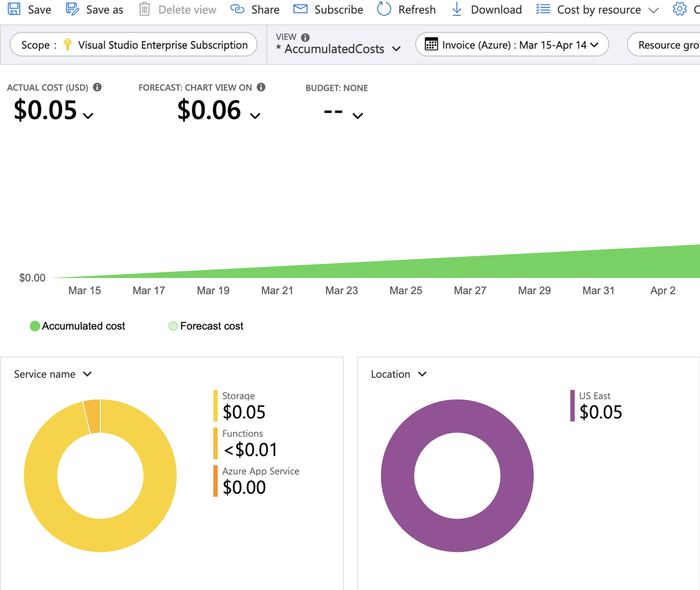Click the purple US East color swatch
700x590 pixels.
572,406
